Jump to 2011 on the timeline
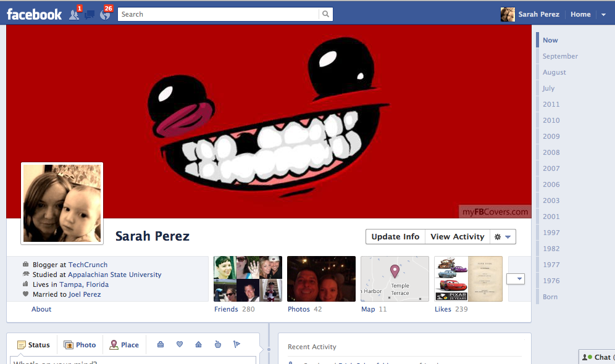This screenshot has width=615, height=364. [551, 104]
